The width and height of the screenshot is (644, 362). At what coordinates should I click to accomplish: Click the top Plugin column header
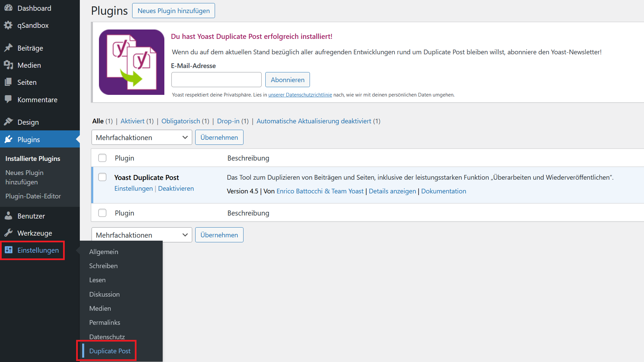124,158
